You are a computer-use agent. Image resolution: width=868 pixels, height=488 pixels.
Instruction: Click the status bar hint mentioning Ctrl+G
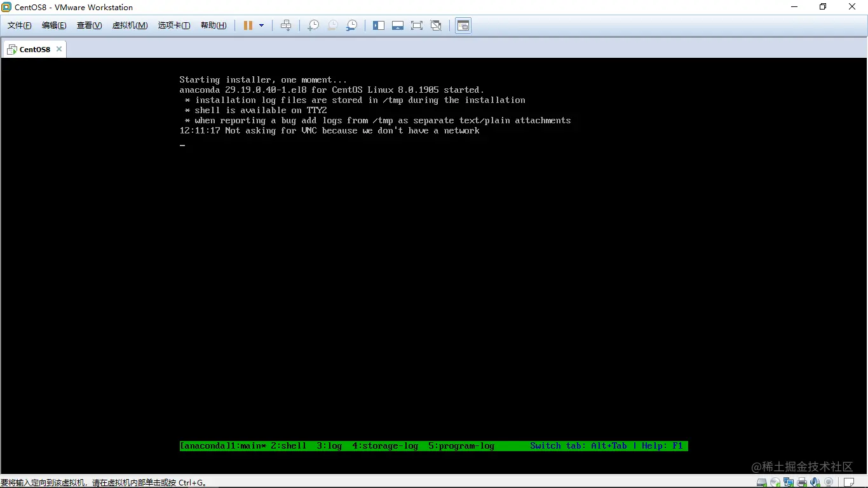click(x=104, y=483)
